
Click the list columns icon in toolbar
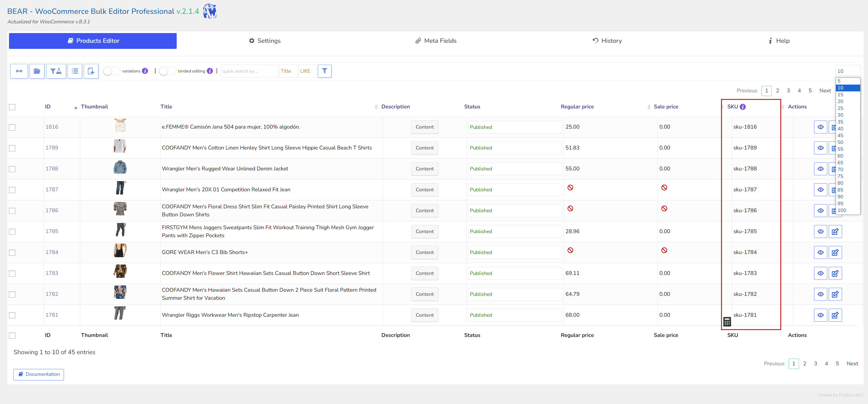coord(75,71)
